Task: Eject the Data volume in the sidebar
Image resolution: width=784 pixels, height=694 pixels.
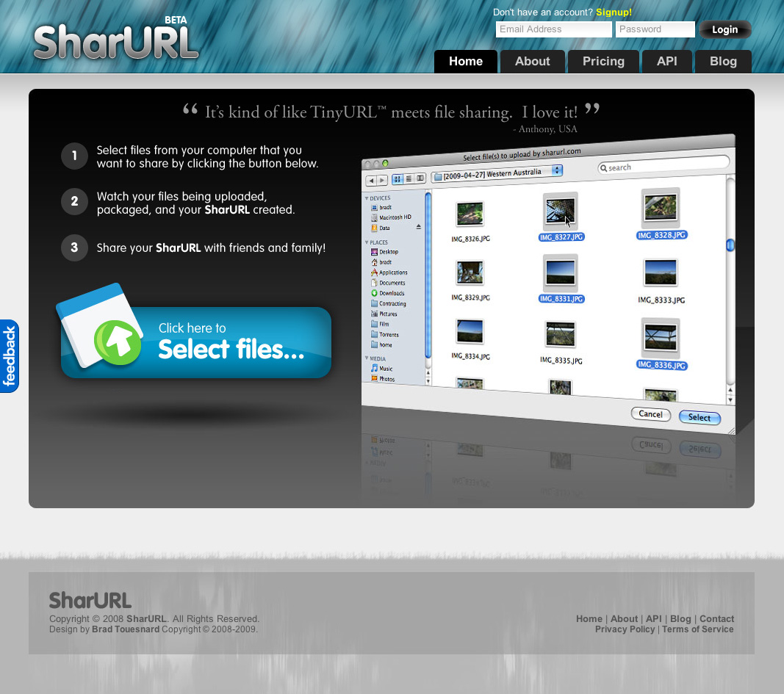Action: pos(419,227)
